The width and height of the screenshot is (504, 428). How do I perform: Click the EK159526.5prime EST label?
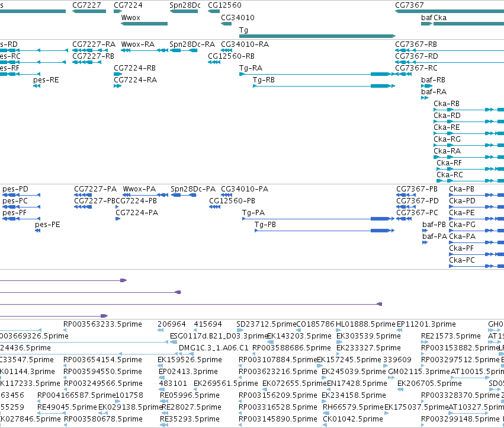(x=190, y=360)
